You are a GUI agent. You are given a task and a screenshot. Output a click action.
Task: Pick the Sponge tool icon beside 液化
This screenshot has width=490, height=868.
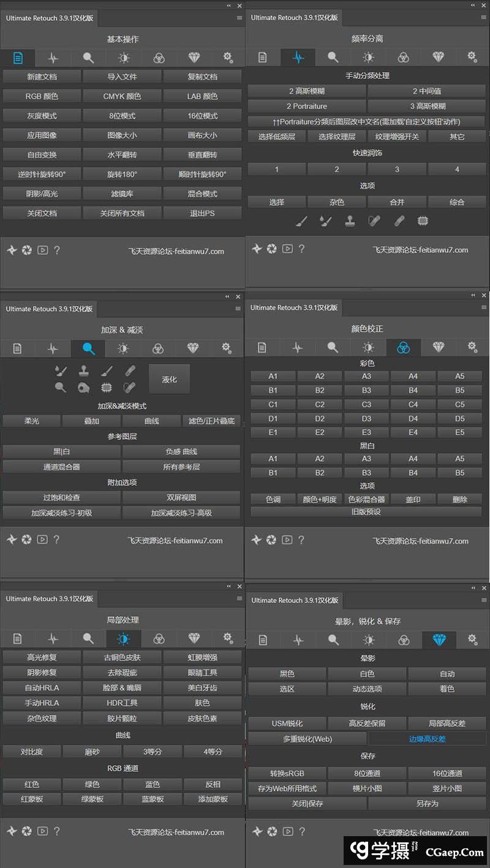(x=83, y=387)
